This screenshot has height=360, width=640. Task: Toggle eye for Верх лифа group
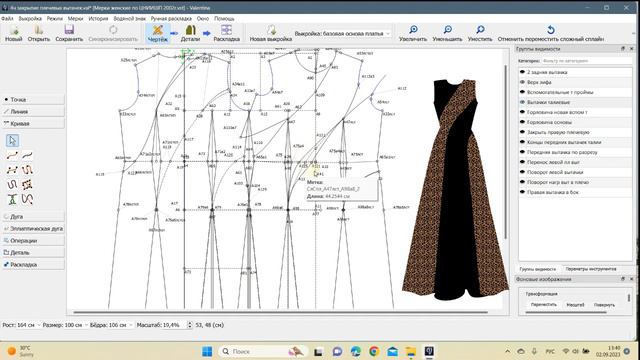tap(522, 82)
